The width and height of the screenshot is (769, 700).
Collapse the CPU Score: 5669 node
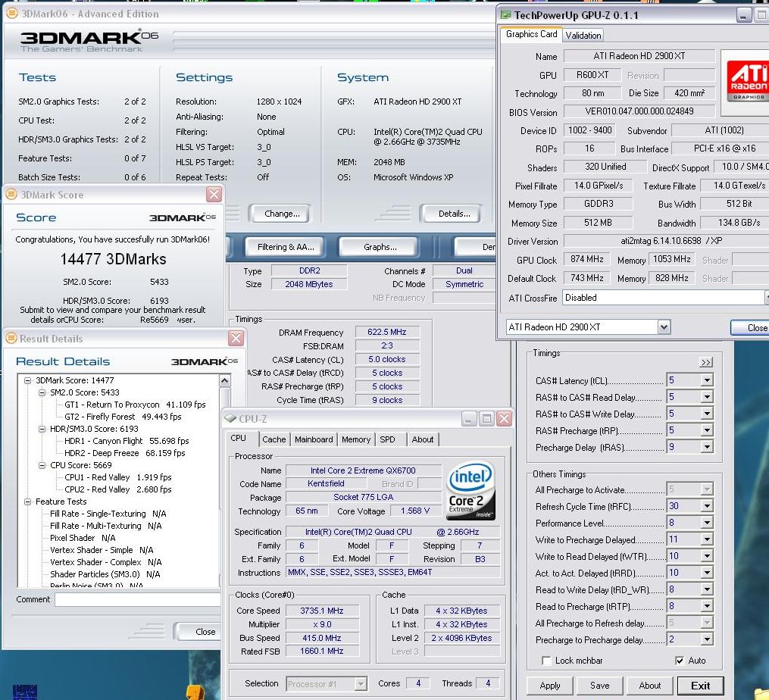(42, 465)
